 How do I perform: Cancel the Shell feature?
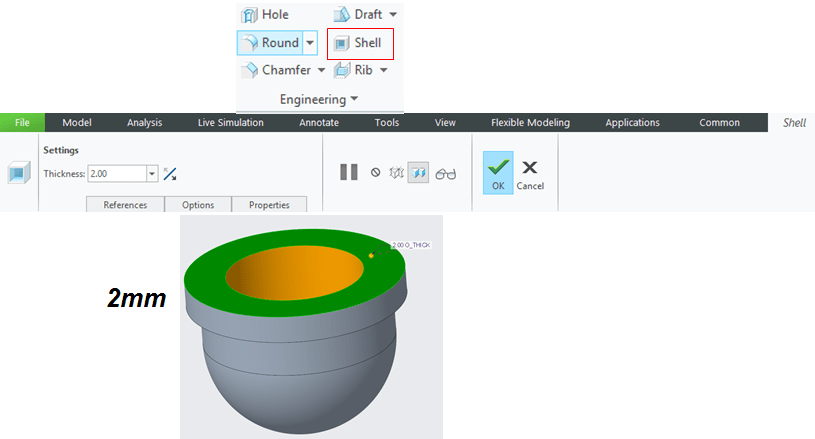coord(530,172)
